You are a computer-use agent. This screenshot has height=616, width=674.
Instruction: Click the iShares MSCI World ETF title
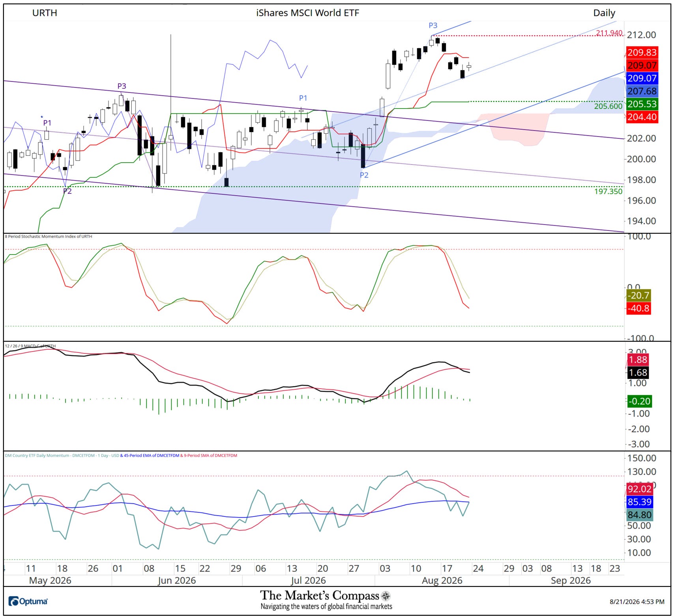[308, 13]
